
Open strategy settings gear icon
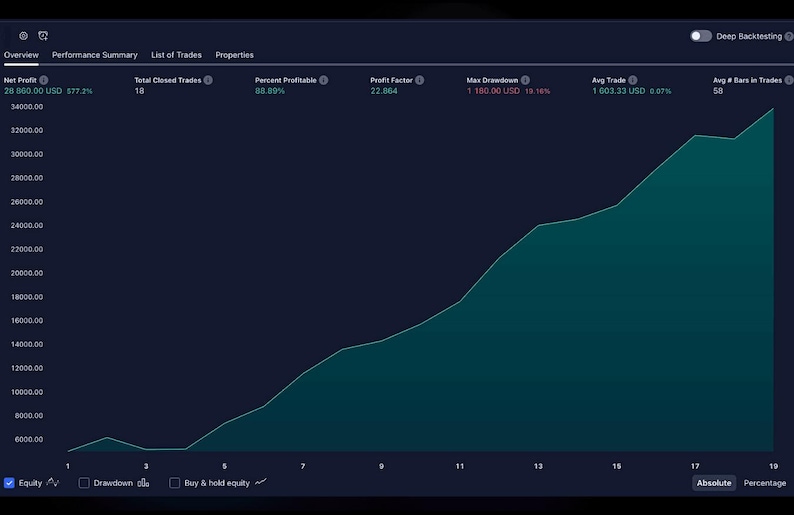point(23,35)
